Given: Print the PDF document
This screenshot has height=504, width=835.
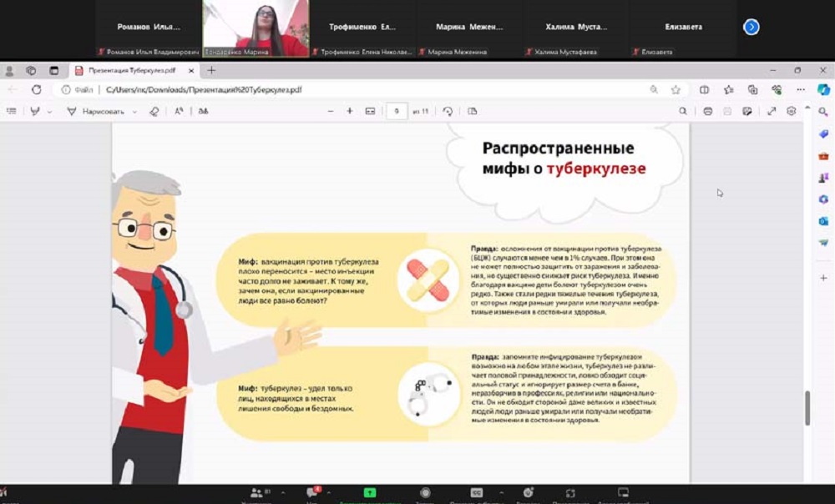Looking at the screenshot, I should [708, 111].
